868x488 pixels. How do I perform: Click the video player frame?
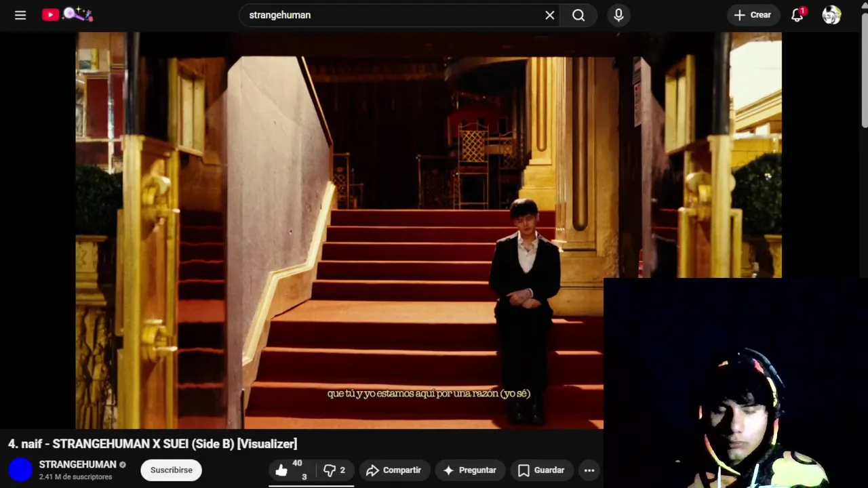tap(429, 230)
